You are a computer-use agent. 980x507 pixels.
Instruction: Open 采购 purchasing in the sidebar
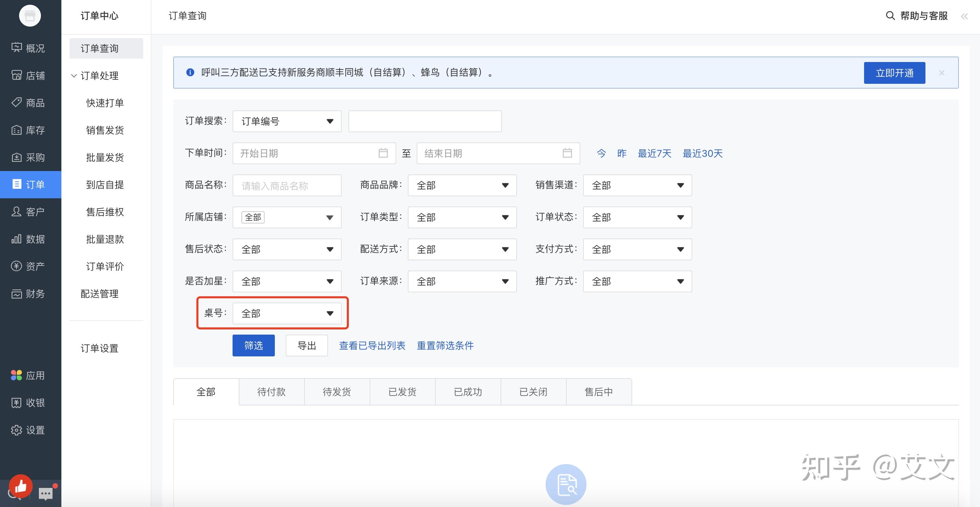click(30, 157)
